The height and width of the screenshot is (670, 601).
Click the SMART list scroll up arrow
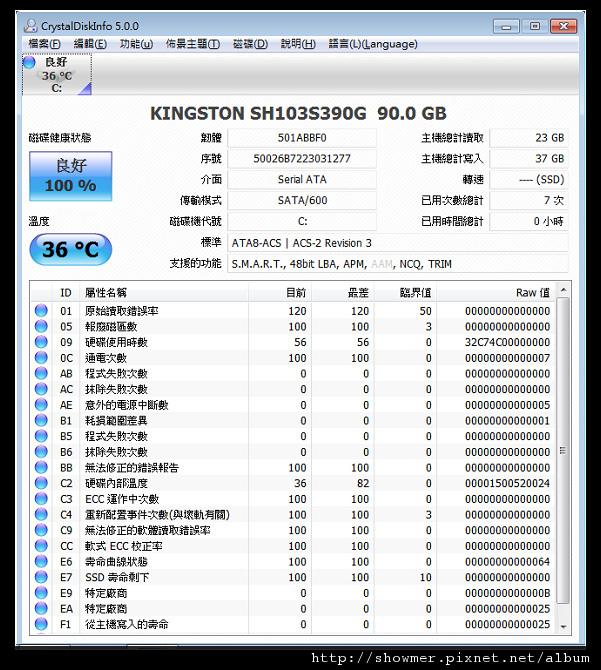pos(563,290)
